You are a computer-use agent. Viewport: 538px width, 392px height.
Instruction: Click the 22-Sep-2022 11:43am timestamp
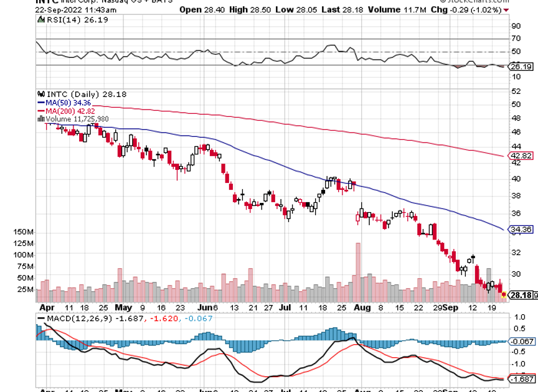pyautogui.click(x=76, y=10)
